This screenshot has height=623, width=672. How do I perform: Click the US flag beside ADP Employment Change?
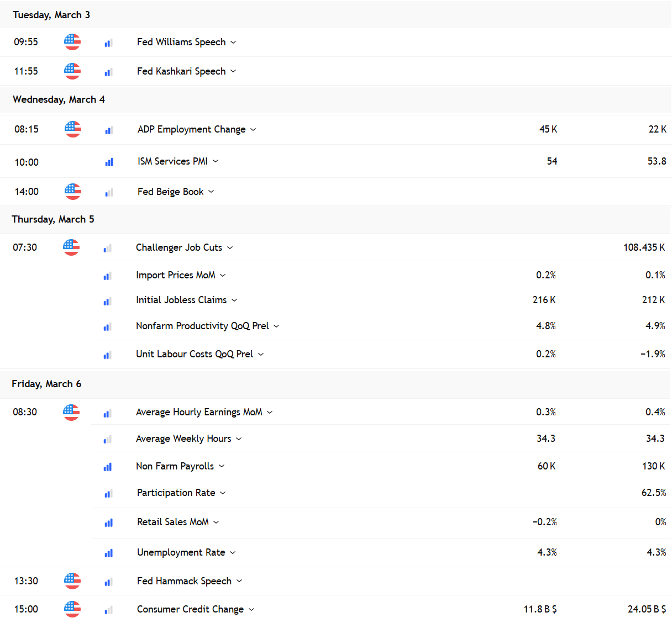click(73, 129)
